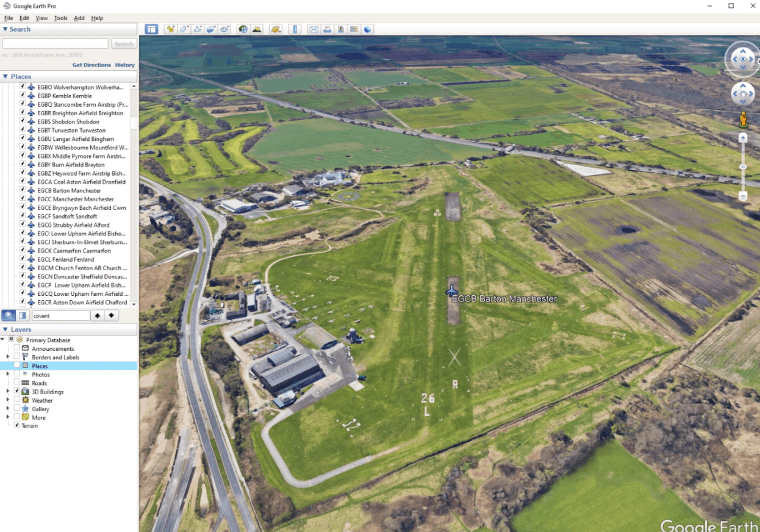Click the Get Directions link
The height and width of the screenshot is (532, 760).
tap(91, 65)
